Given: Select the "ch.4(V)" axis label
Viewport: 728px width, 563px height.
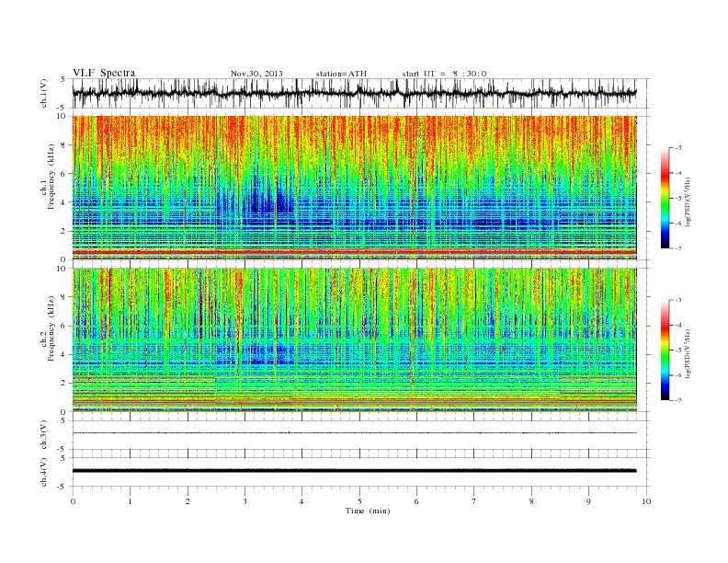Looking at the screenshot, I should click(44, 472).
